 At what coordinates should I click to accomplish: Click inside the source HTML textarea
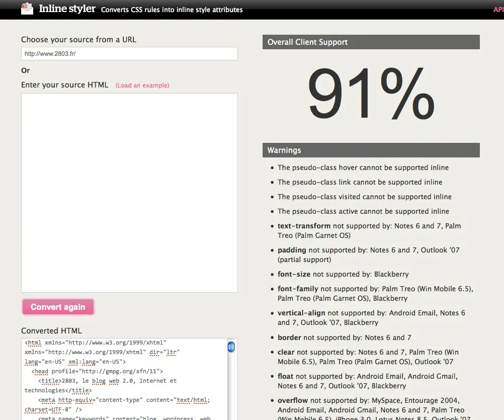130,193
